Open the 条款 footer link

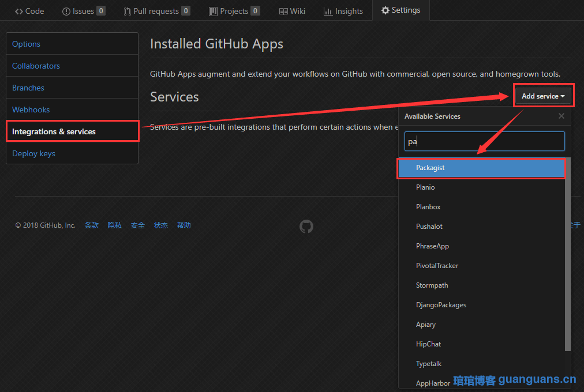92,225
